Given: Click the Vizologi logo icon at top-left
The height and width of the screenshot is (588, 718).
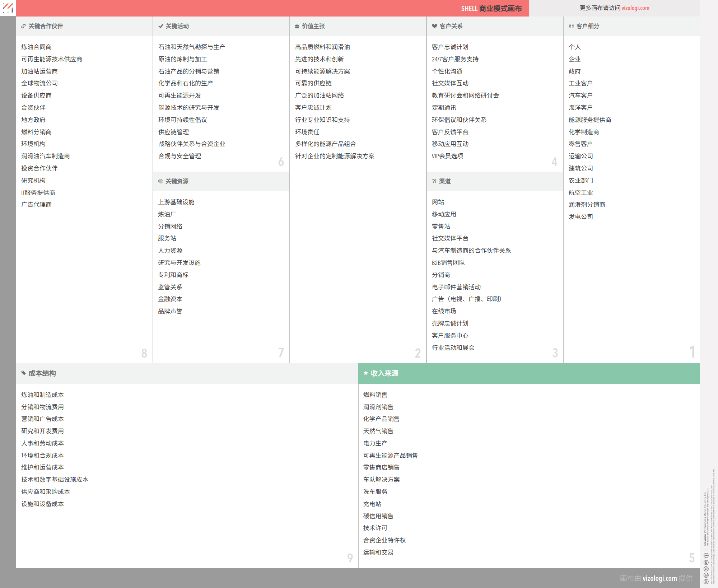Looking at the screenshot, I should click(8, 8).
